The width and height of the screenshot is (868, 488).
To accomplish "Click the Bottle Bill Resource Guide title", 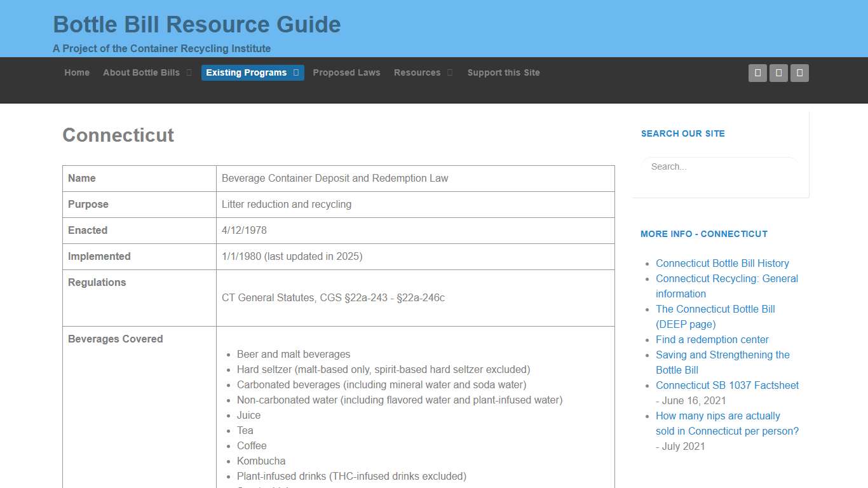I will pos(197,25).
